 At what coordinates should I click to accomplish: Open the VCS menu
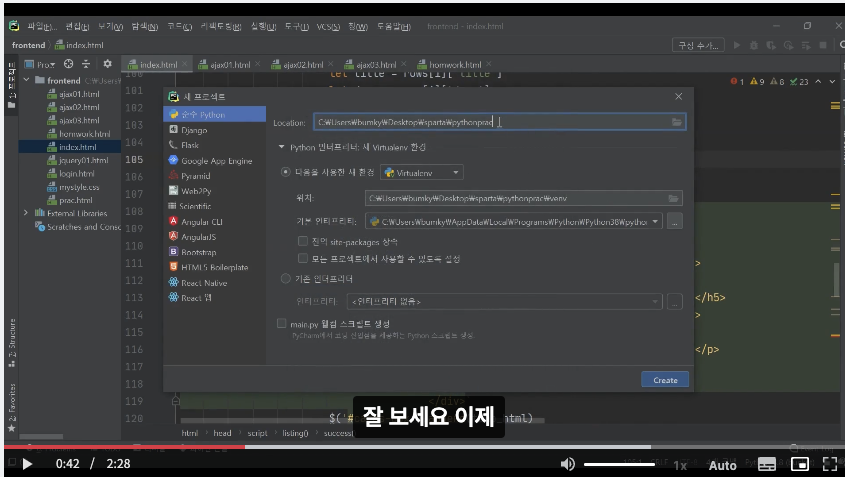pos(328,26)
